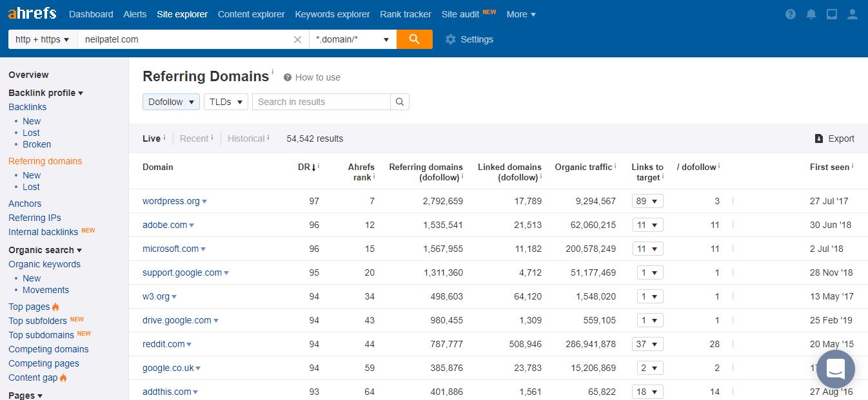Click the Ahrefs logo
This screenshot has width=868, height=400.
click(x=32, y=14)
